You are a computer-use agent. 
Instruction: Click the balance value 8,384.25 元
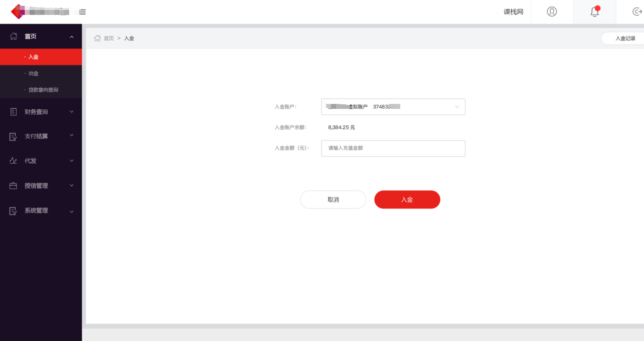point(341,127)
